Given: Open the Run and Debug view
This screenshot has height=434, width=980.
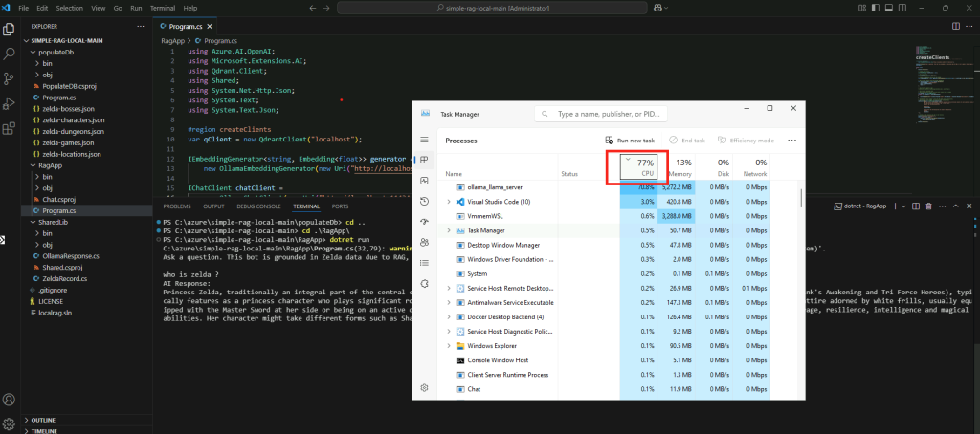Looking at the screenshot, I should 9,103.
